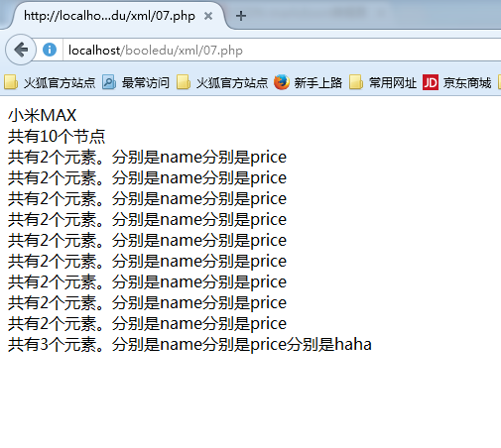Image resolution: width=501 pixels, height=448 pixels.
Task: Open 新手上路 Firefox bookmark
Action: (x=309, y=82)
